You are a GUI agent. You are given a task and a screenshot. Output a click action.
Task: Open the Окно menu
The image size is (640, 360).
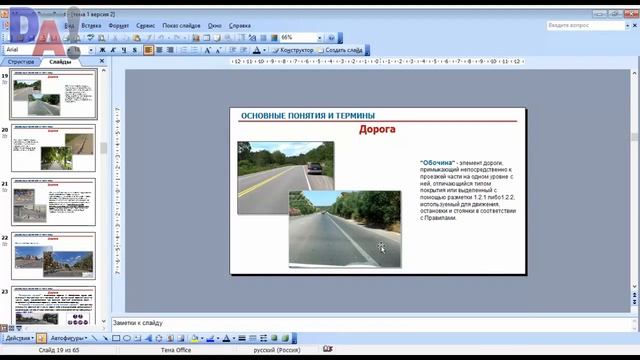coord(214,26)
